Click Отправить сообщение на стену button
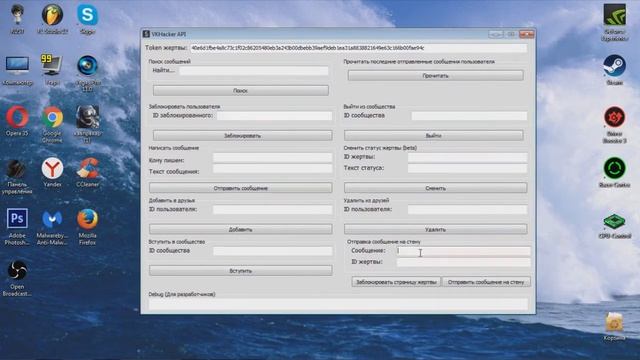Screen dimensions: 640x360 [486, 282]
